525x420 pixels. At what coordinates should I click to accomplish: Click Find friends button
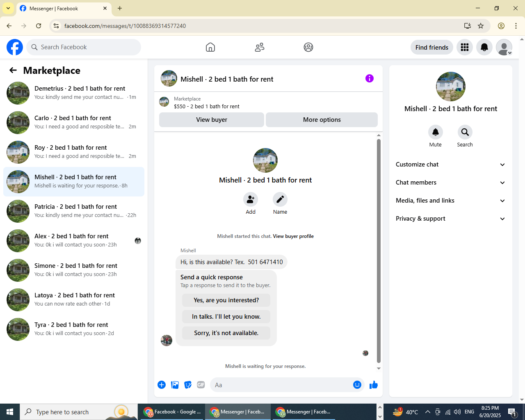[x=432, y=47]
